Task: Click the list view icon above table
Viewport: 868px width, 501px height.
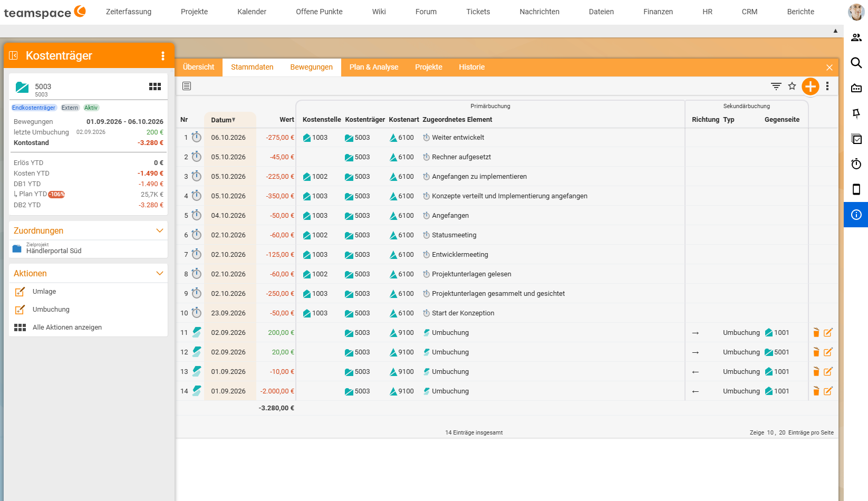Action: [x=187, y=86]
